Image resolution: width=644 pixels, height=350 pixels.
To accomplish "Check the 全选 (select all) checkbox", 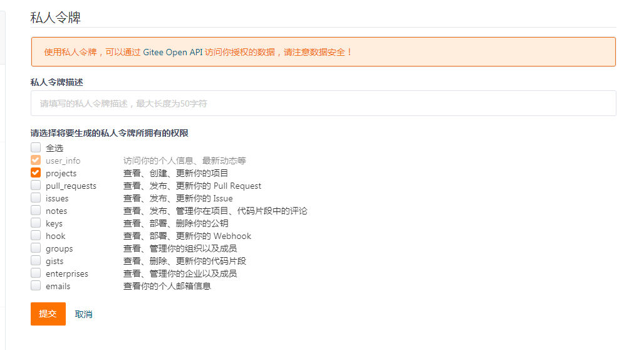I will coord(36,147).
